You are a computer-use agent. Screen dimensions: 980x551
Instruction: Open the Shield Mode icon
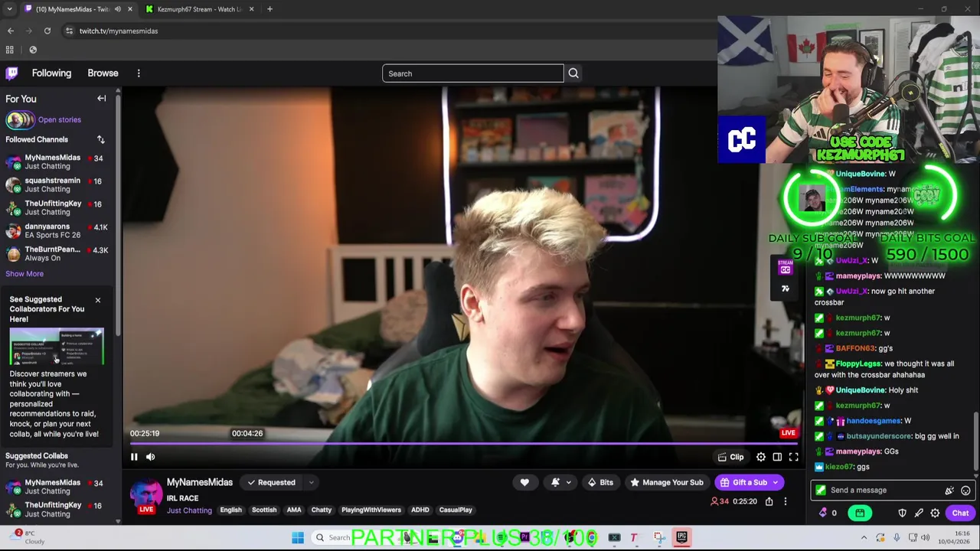tap(902, 514)
